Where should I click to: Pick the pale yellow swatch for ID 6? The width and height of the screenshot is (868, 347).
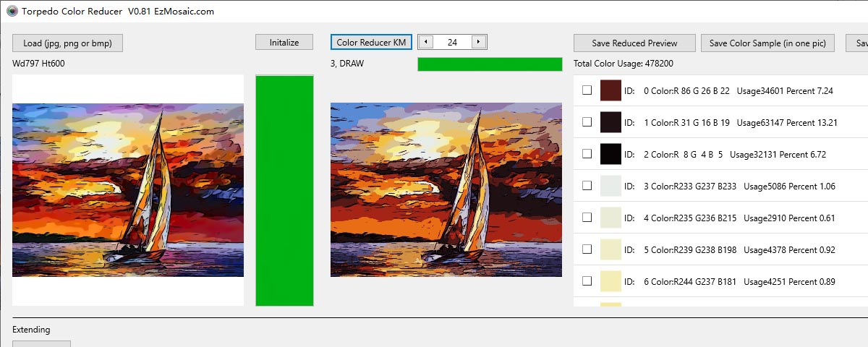pos(611,281)
